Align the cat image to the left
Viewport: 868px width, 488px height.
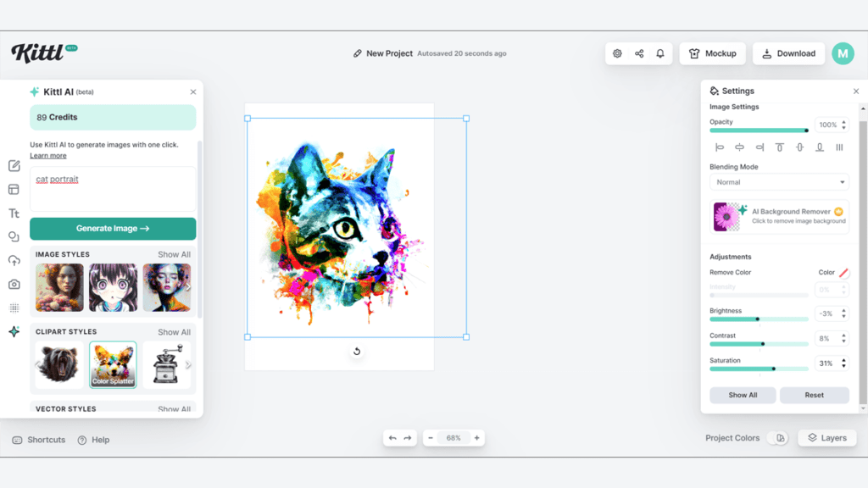[x=720, y=147]
